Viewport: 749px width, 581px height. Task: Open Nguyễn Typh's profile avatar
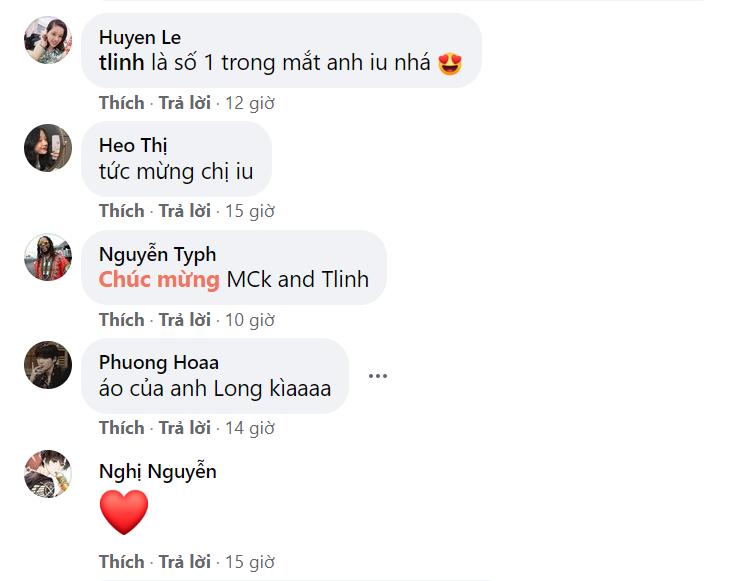(x=48, y=257)
